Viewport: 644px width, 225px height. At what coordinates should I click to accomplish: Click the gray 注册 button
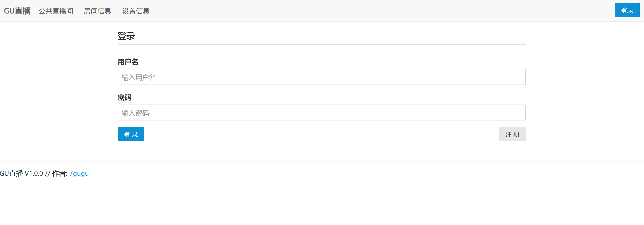pyautogui.click(x=512, y=134)
